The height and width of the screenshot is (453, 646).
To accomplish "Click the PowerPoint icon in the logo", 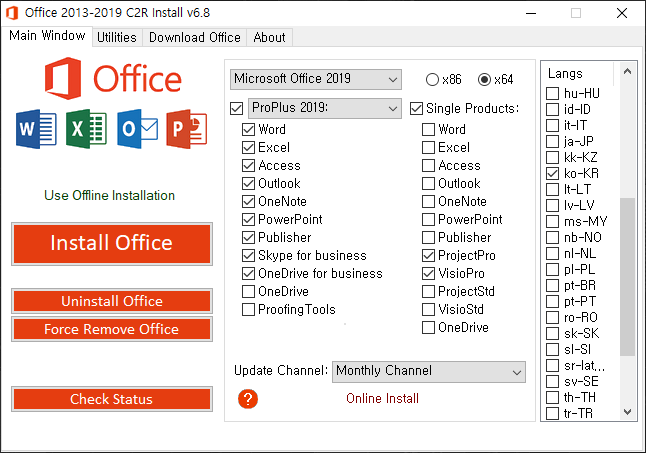I will [186, 129].
